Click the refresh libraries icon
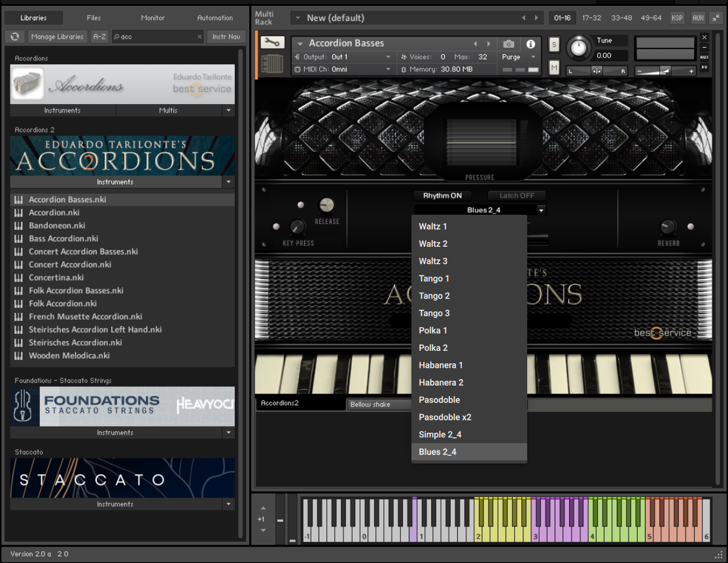The width and height of the screenshot is (728, 563). coord(14,37)
